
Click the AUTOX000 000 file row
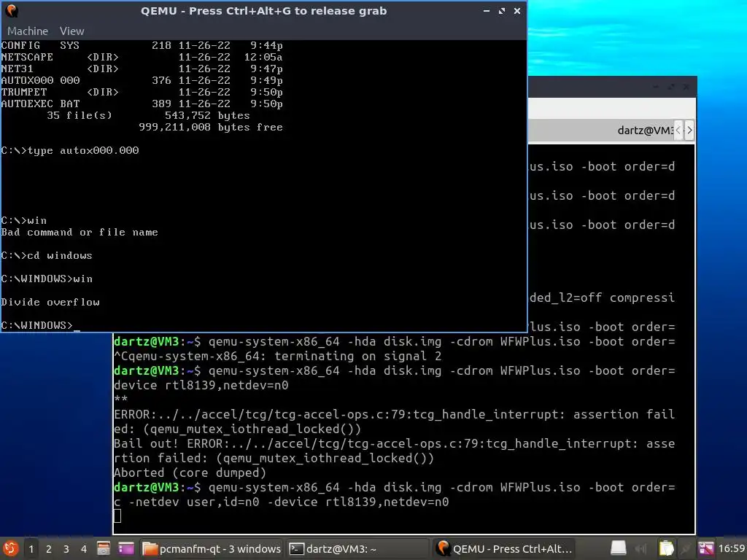coord(142,80)
